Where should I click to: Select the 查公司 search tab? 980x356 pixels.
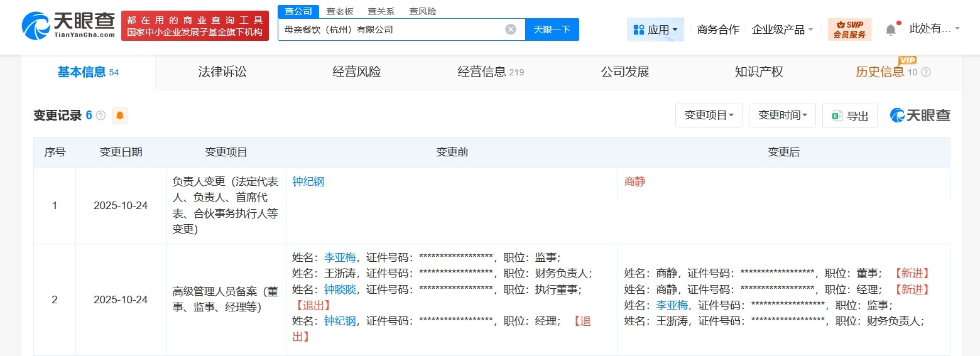click(298, 11)
